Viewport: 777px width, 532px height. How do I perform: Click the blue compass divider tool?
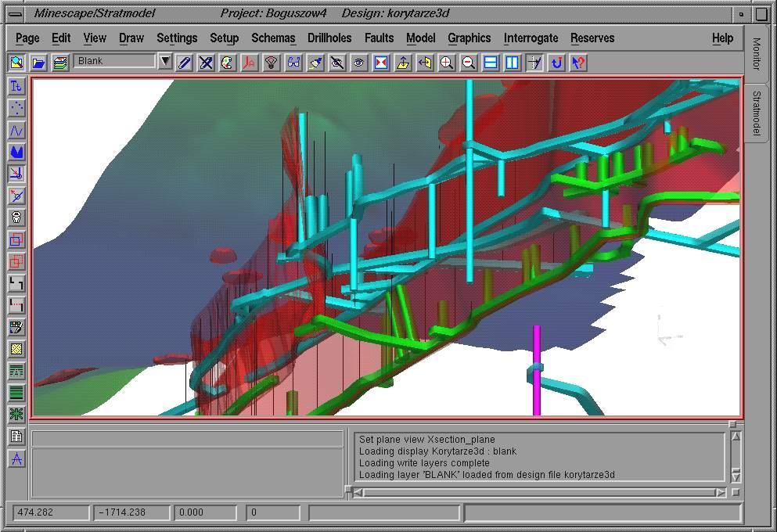[16, 458]
